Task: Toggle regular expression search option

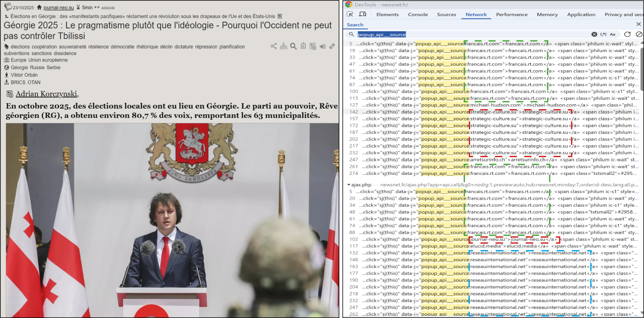Action: click(604, 34)
